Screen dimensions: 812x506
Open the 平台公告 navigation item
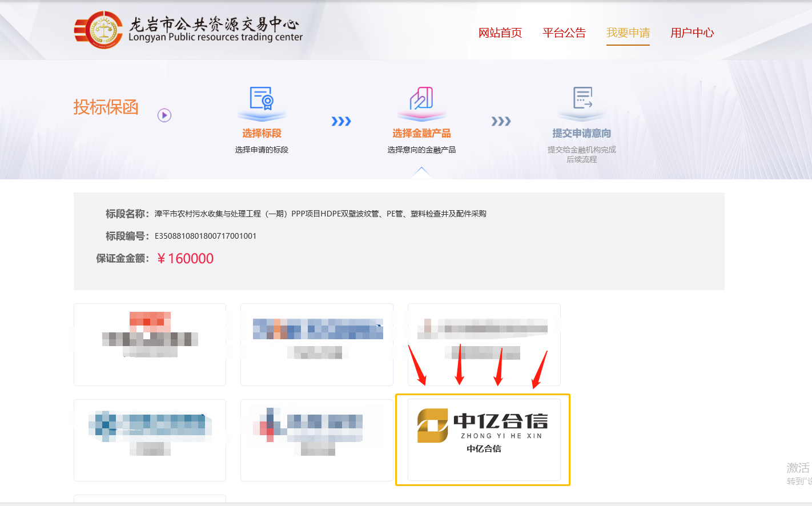coord(564,33)
